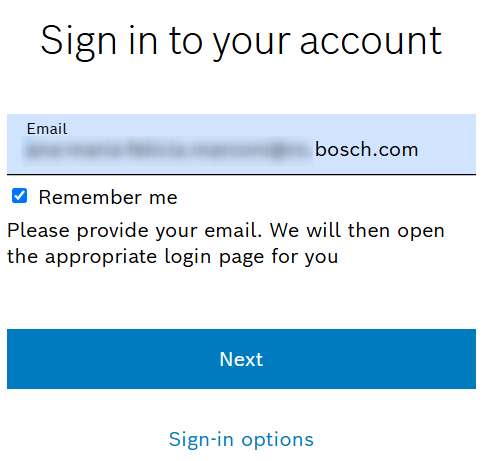This screenshot has width=489, height=461.
Task: Click the Please provide your email helper text
Action: coord(226,243)
